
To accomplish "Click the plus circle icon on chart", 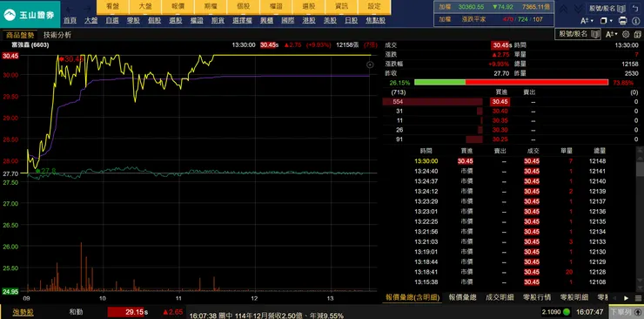I will (370, 64).
